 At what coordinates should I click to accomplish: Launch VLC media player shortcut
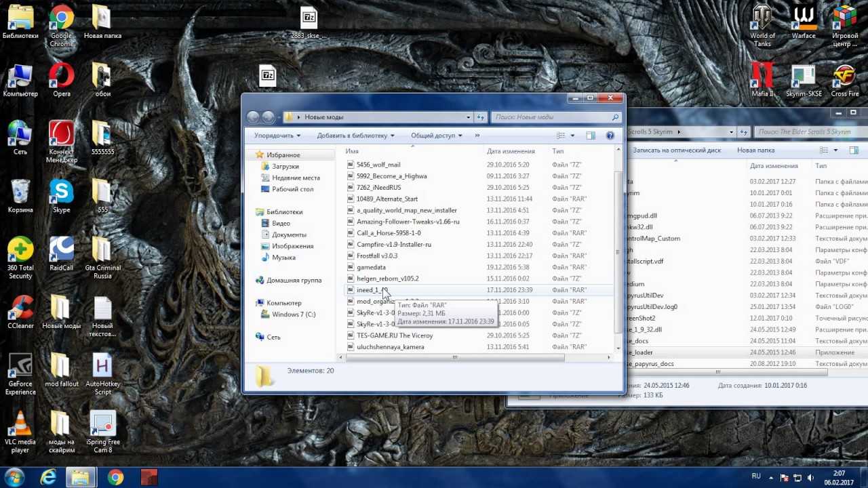[x=20, y=432]
